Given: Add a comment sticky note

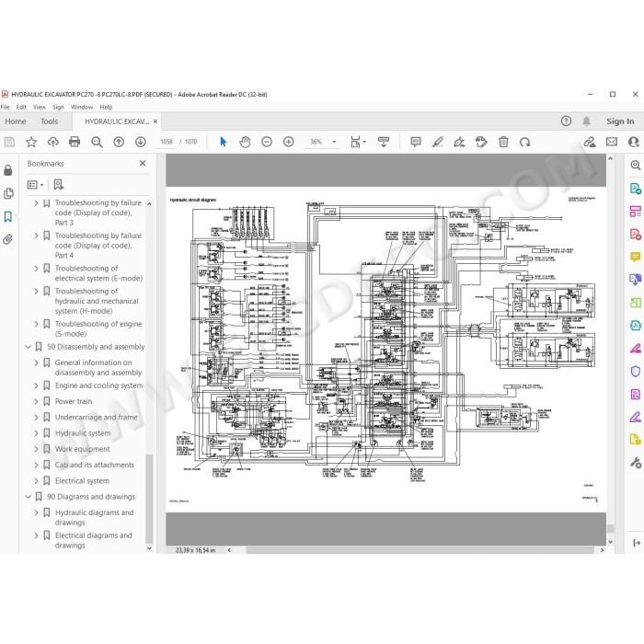Looking at the screenshot, I should click(x=416, y=142).
